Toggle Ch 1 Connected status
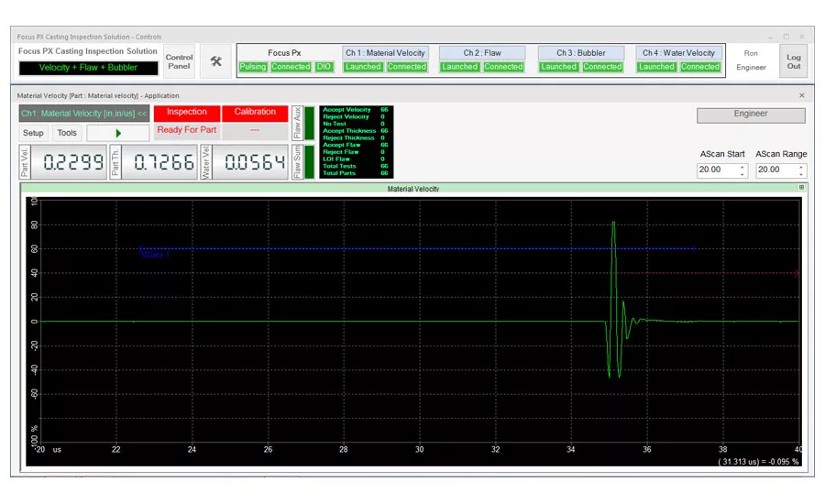Image resolution: width=825 pixels, height=504 pixels. coord(407,67)
